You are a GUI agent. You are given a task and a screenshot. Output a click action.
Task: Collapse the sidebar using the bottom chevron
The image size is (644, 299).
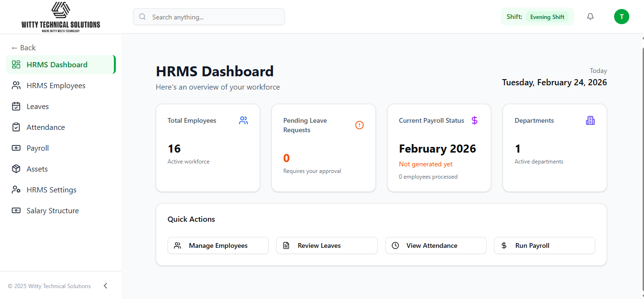coord(105,286)
